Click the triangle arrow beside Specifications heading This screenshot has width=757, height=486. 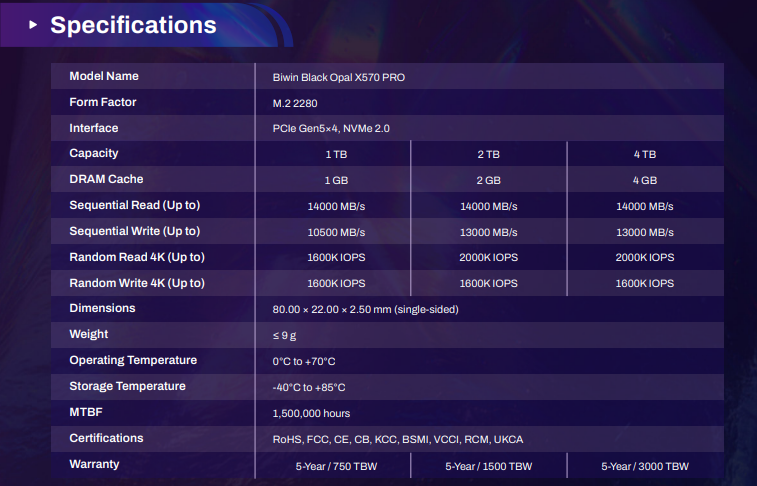(x=34, y=25)
